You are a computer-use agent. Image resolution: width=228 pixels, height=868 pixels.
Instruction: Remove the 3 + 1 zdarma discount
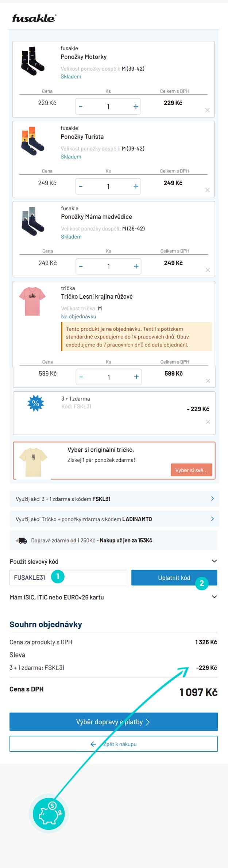(x=208, y=422)
